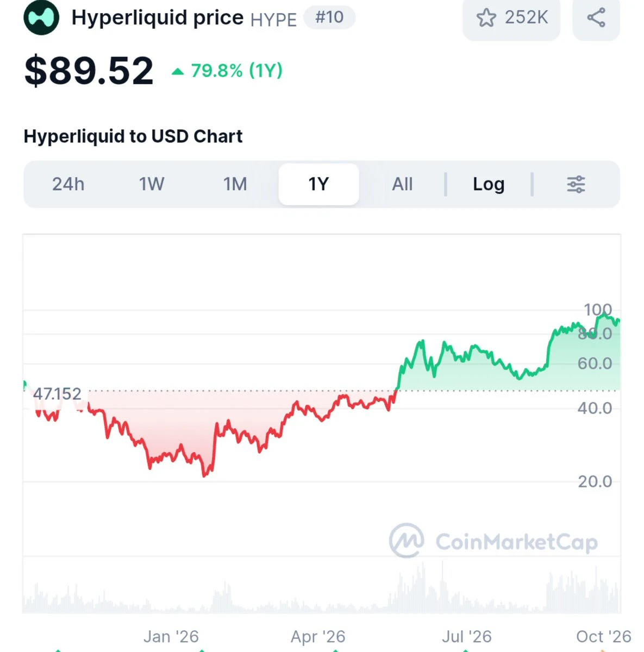
Task: Click the Hyperliquid coin logo icon
Action: click(x=41, y=17)
